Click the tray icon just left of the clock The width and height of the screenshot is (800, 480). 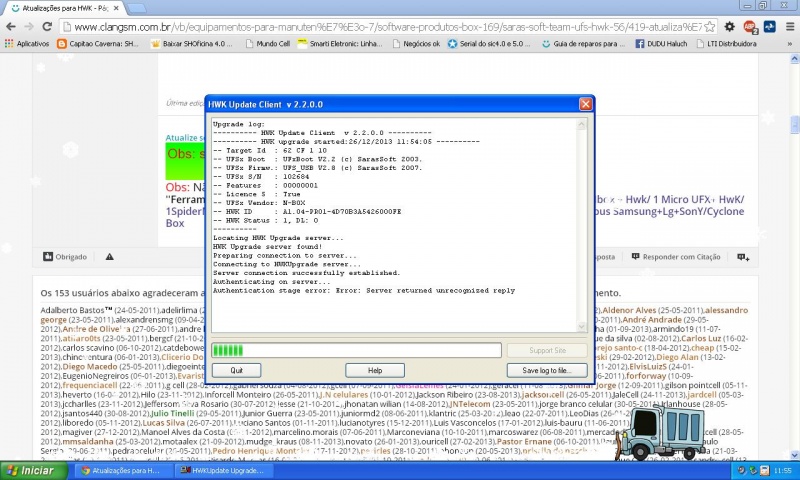click(764, 470)
